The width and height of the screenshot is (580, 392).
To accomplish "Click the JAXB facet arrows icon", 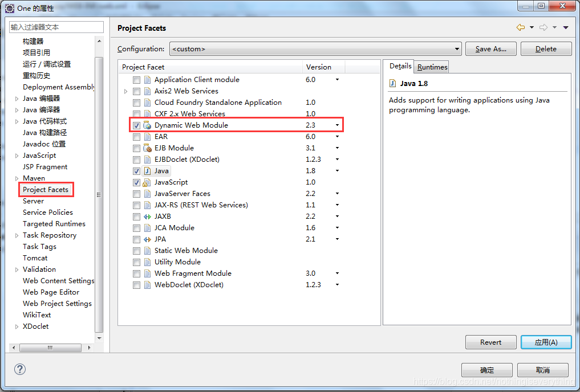I will point(147,217).
